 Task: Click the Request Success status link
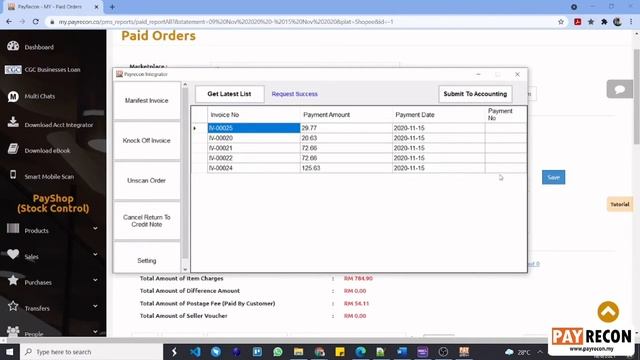pyautogui.click(x=294, y=94)
